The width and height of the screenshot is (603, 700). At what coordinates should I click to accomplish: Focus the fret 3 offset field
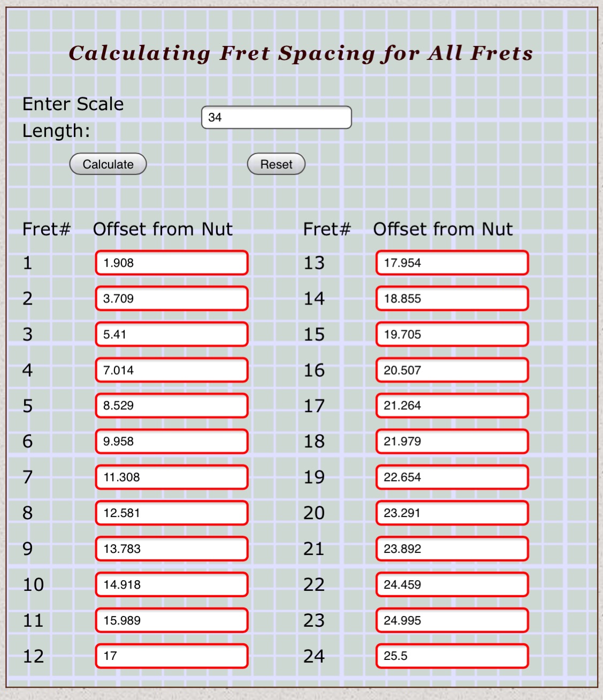[x=172, y=334]
